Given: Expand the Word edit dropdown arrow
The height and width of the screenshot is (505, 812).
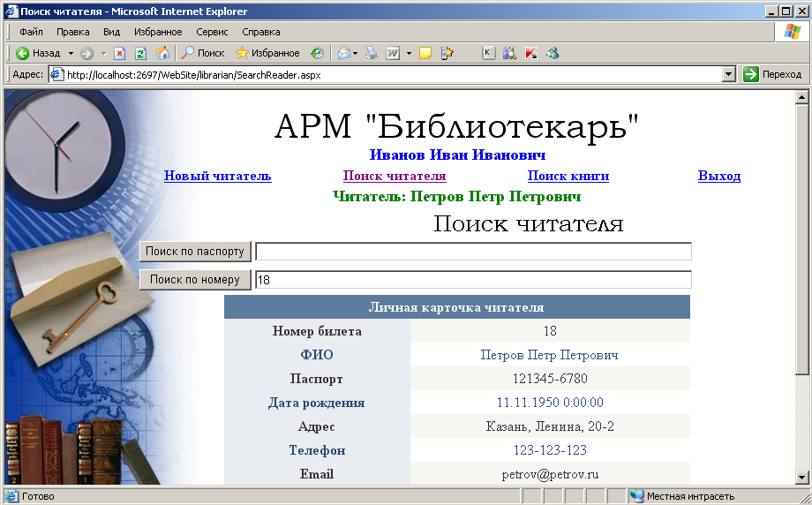Looking at the screenshot, I should 409,53.
